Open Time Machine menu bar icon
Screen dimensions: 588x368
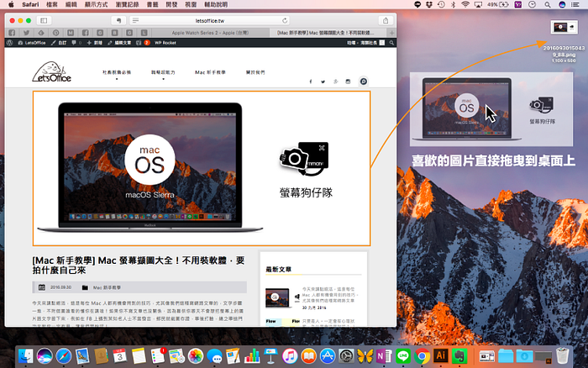pos(441,4)
